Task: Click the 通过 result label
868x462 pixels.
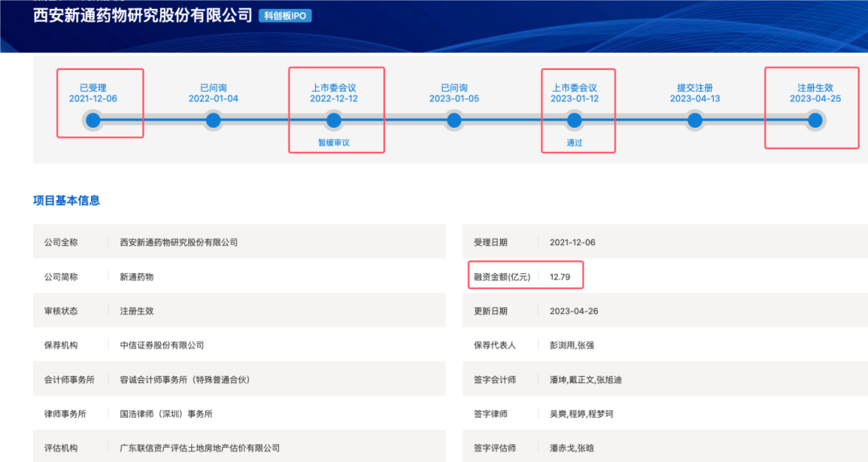Action: (x=575, y=143)
